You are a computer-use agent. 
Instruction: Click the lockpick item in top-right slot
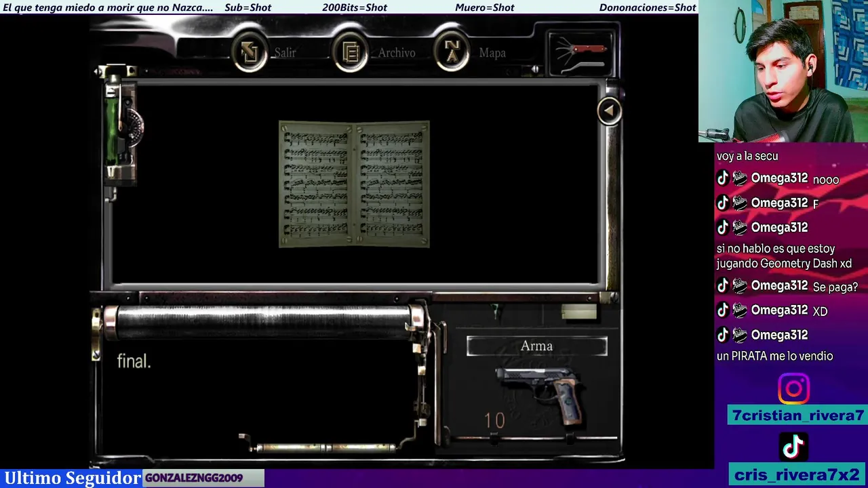tap(581, 53)
